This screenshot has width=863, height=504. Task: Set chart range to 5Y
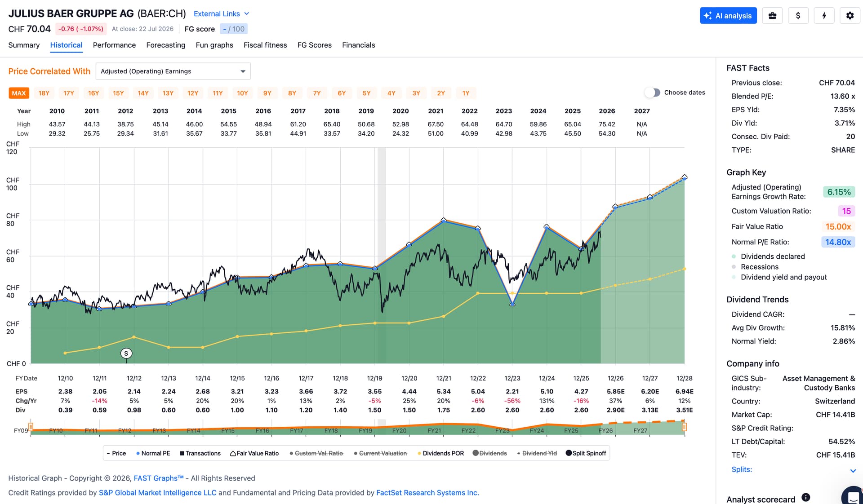[367, 93]
